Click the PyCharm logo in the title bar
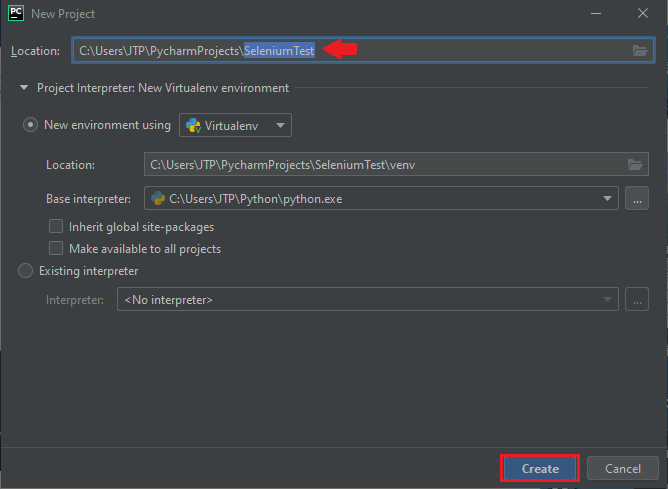Screen dimensions: 668x489 point(16,13)
